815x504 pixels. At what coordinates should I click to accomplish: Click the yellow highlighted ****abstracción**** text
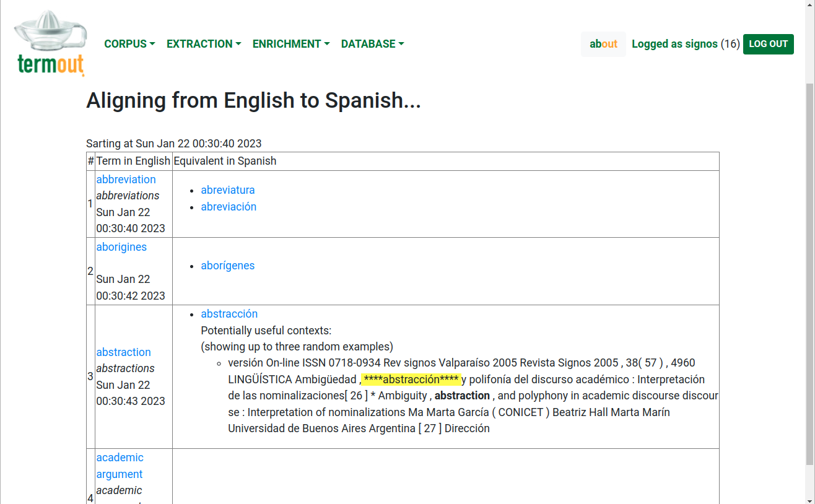[411, 380]
